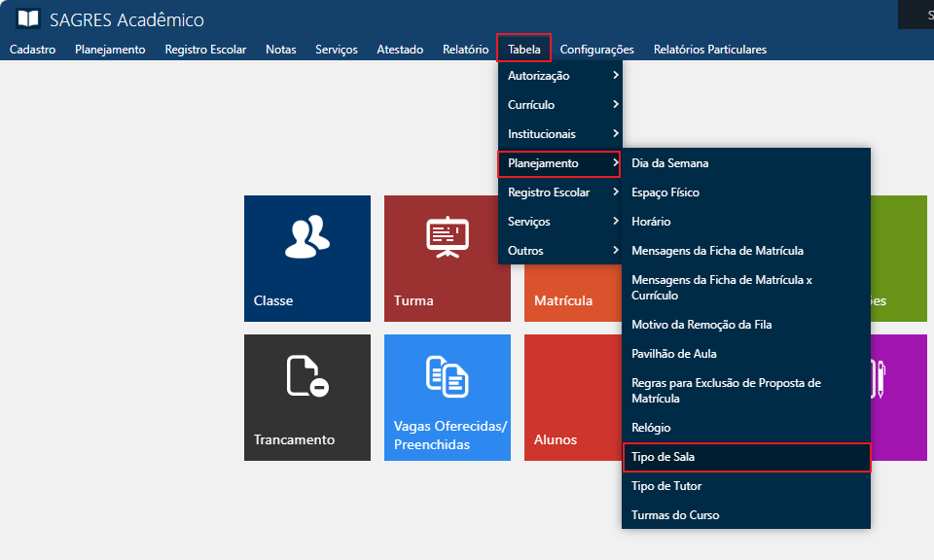934x560 pixels.
Task: Click the SAGRES Acadêmico book logo icon
Action: 28,19
